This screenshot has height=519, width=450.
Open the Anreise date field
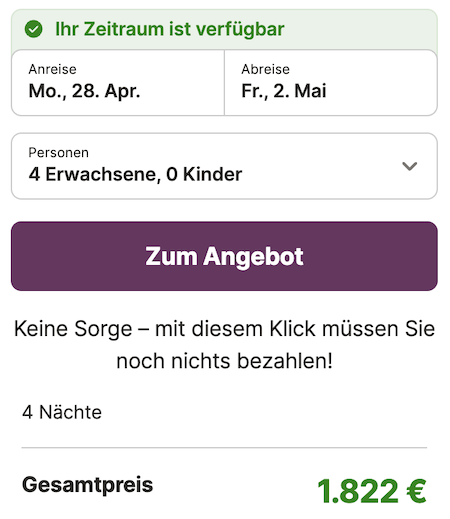click(118, 83)
